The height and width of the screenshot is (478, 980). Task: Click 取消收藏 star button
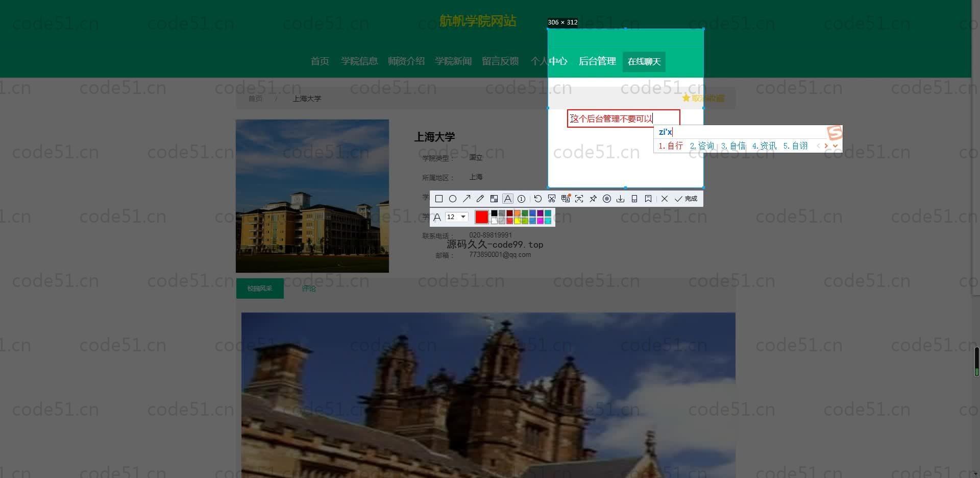(703, 98)
